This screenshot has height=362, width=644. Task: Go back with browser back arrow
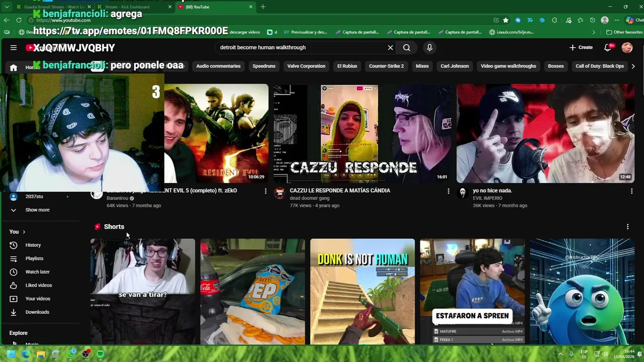(x=7, y=20)
